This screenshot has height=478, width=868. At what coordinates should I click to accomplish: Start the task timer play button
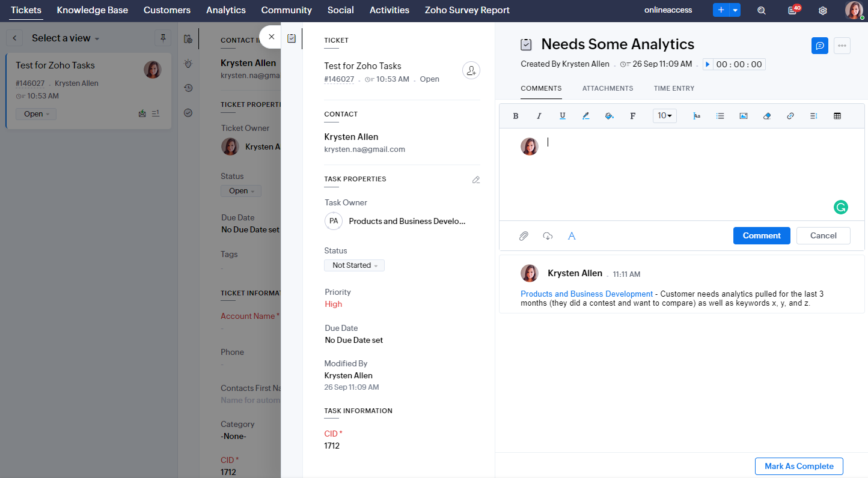tap(708, 64)
